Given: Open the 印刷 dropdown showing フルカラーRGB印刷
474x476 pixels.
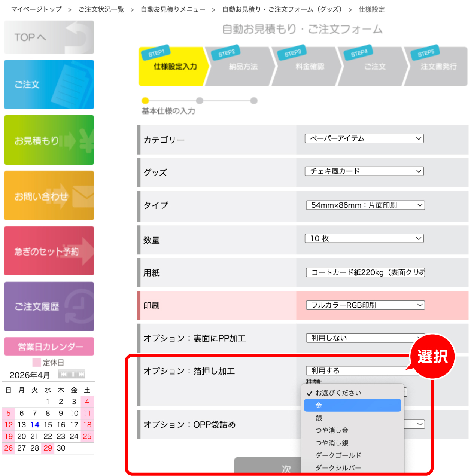Looking at the screenshot, I should pyautogui.click(x=365, y=305).
